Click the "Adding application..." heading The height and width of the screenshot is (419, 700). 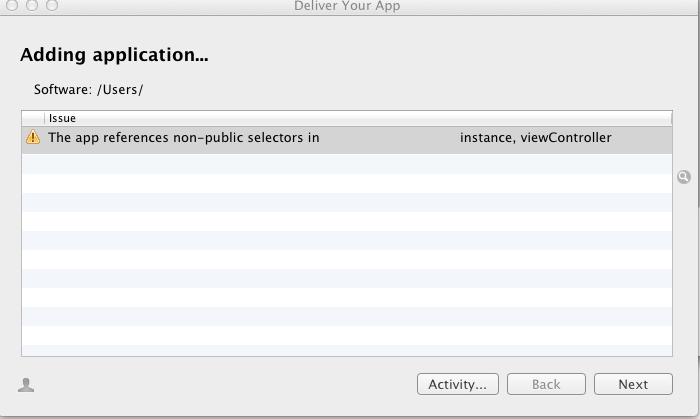(x=114, y=55)
